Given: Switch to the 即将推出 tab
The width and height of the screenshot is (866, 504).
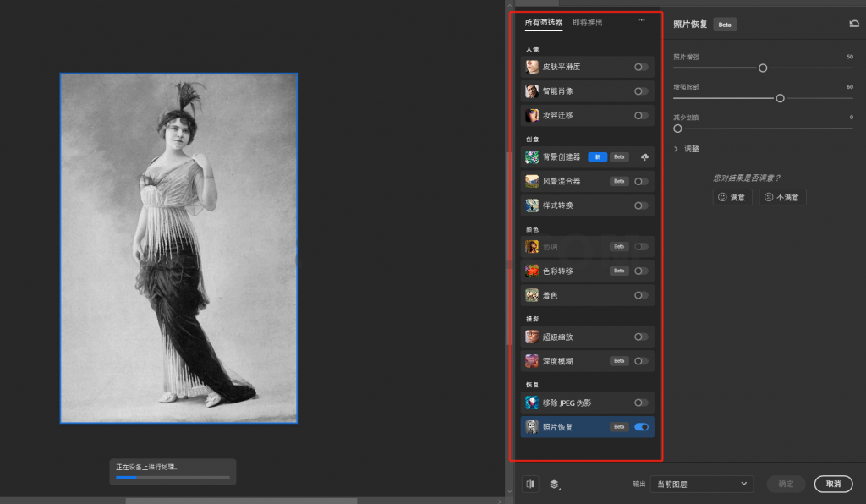Looking at the screenshot, I should pos(587,23).
